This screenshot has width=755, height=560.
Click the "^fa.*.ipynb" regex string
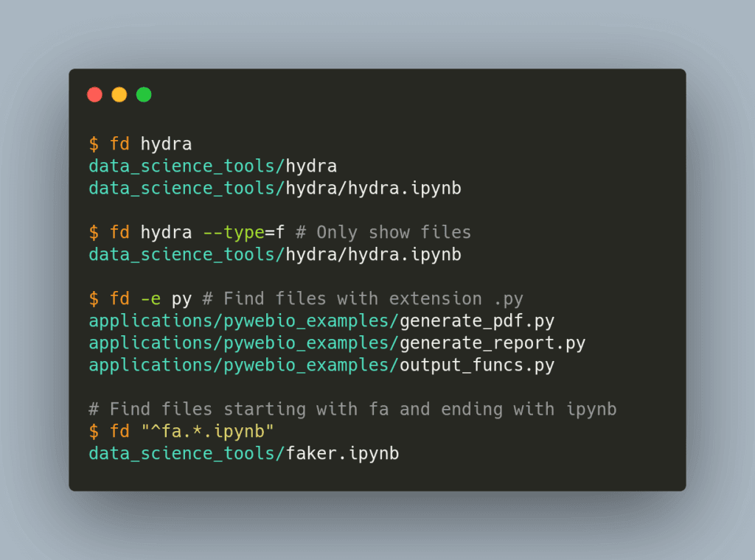(x=212, y=432)
